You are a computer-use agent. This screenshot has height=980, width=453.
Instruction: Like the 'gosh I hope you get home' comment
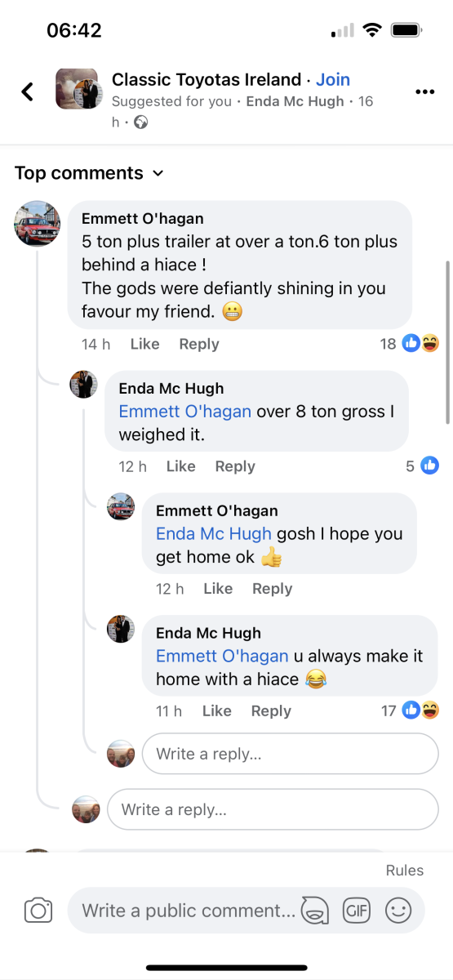point(218,589)
